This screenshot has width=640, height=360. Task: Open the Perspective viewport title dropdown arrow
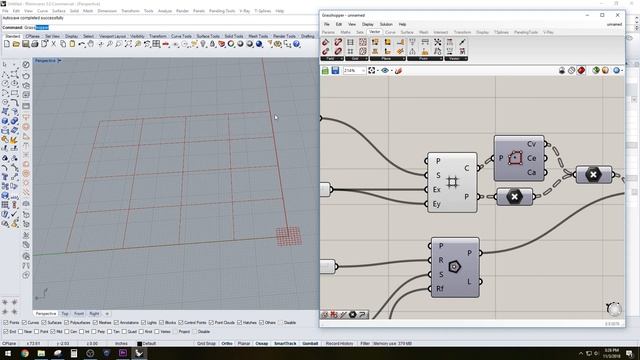[60, 60]
